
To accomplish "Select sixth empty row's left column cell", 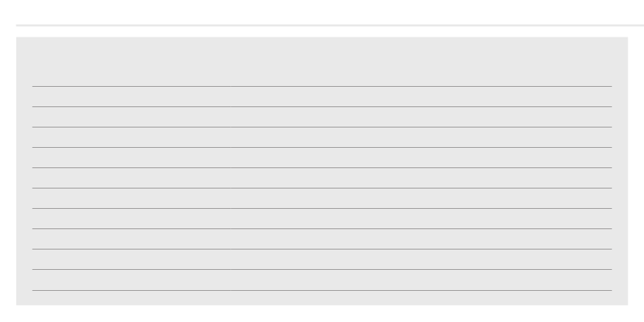I will point(132,199).
